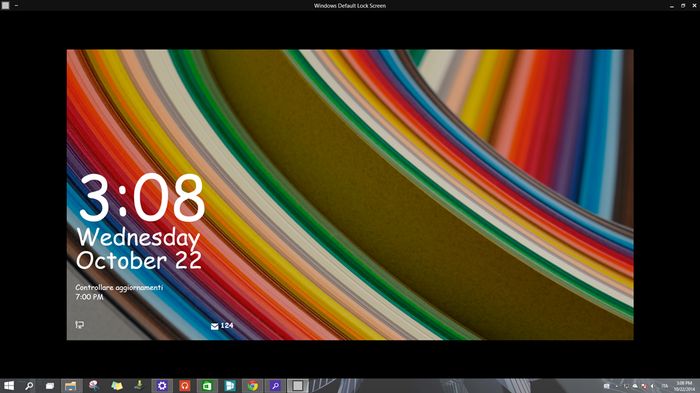The image size is (700, 393).
Task: Open the yellow-green folders taskbar icon
Action: coord(117,386)
